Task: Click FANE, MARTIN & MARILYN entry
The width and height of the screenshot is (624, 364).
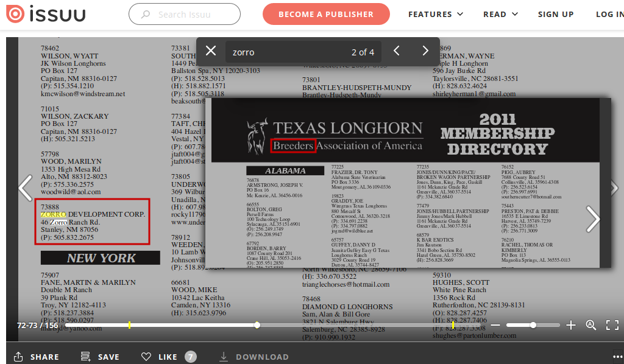Action: point(88,282)
